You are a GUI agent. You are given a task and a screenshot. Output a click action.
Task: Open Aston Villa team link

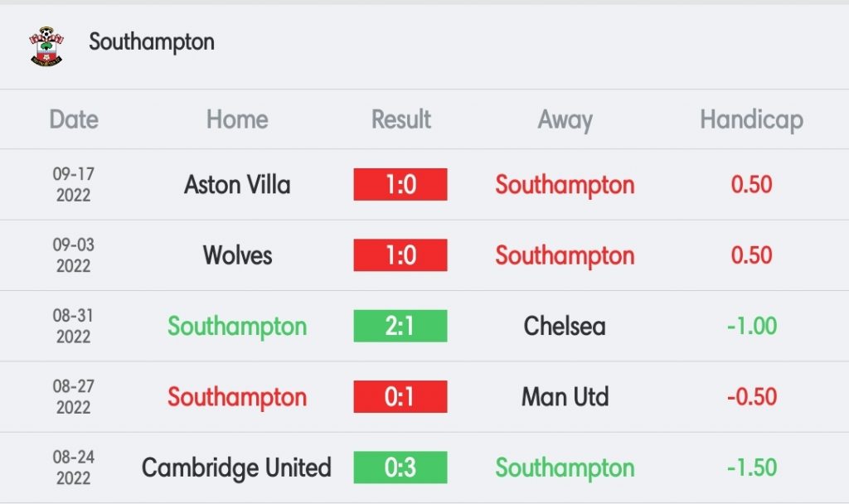coord(237,185)
